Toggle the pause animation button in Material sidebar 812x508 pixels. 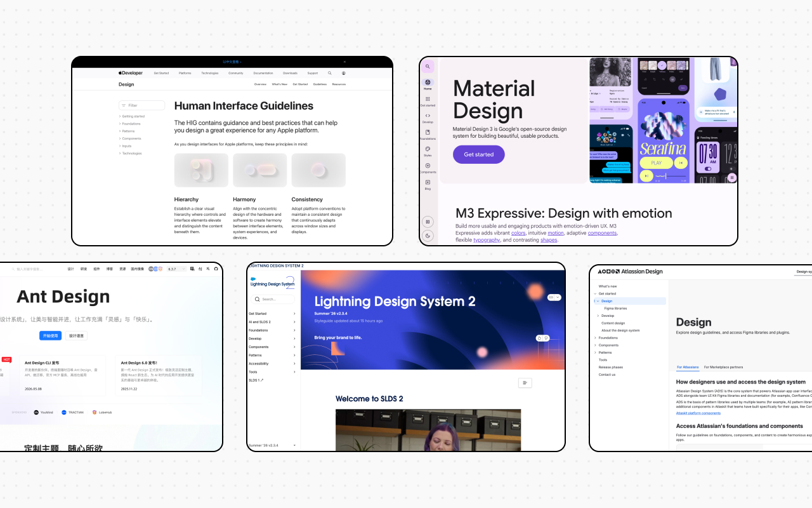click(428, 222)
